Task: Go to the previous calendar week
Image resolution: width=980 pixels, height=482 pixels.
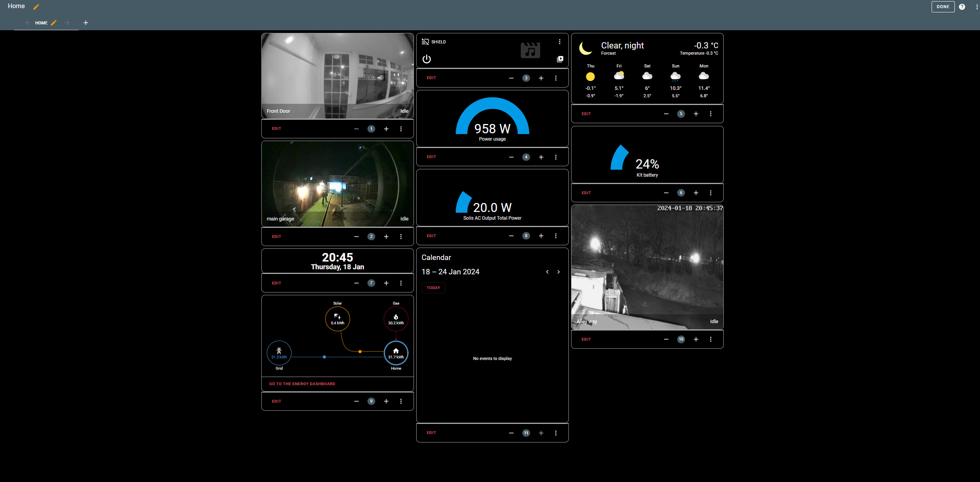Action: click(547, 272)
